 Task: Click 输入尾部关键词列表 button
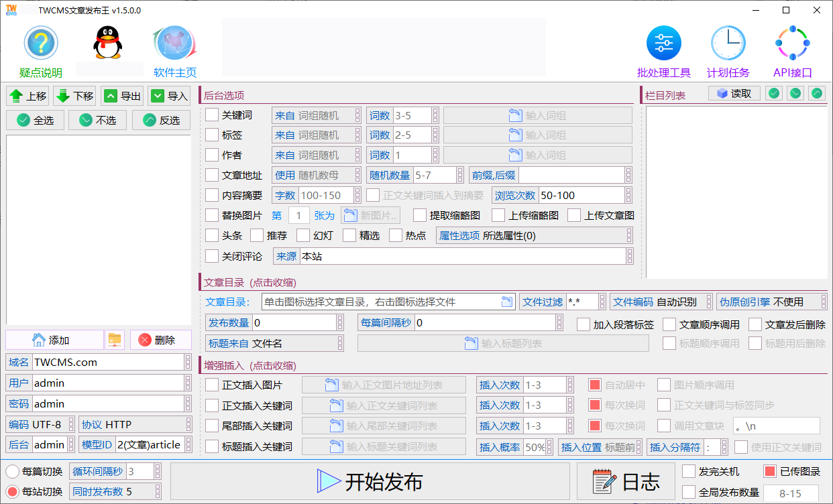coord(384,426)
